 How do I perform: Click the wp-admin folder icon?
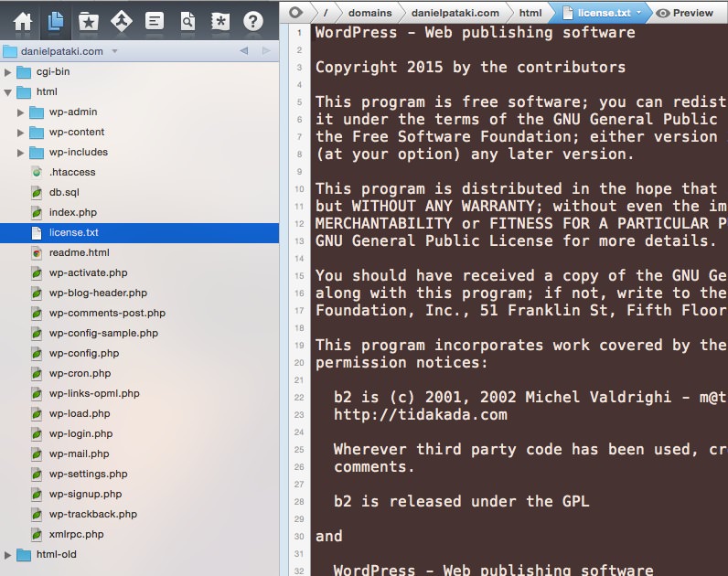tap(37, 112)
